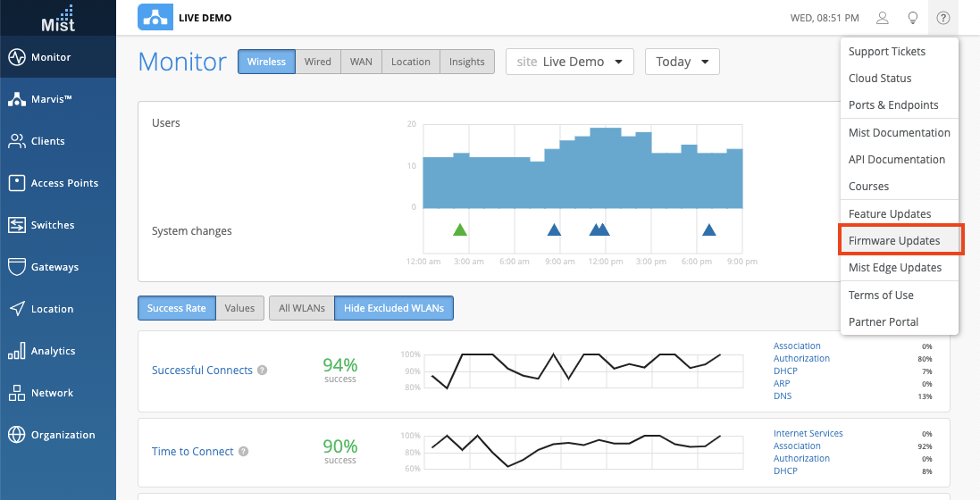This screenshot has height=500, width=980.
Task: Open Marvis from the sidebar icon
Action: point(16,99)
